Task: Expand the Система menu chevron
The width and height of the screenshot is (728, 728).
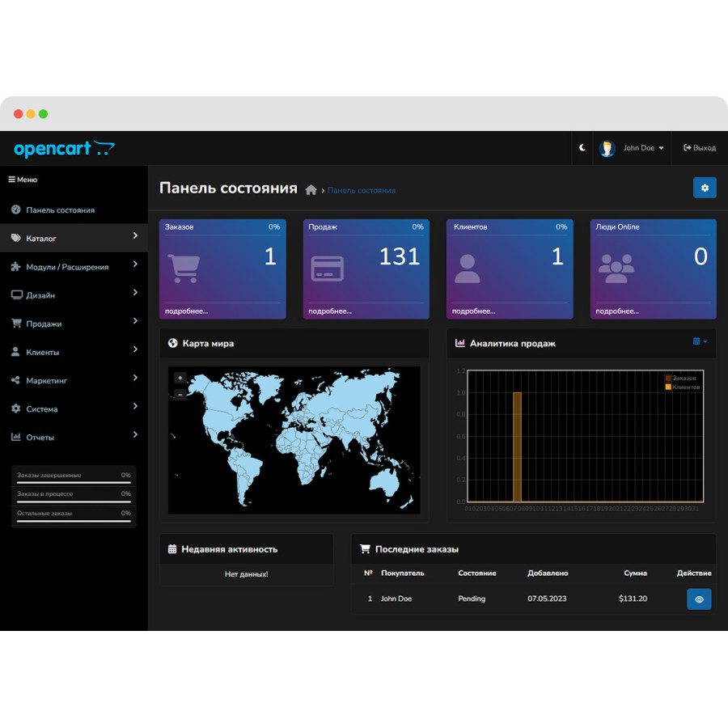Action: pos(135,406)
